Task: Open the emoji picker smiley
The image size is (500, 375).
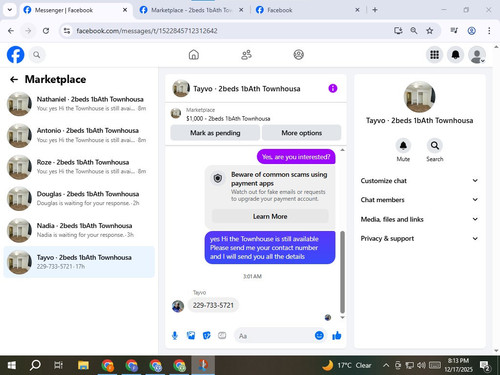Action: coord(319,335)
